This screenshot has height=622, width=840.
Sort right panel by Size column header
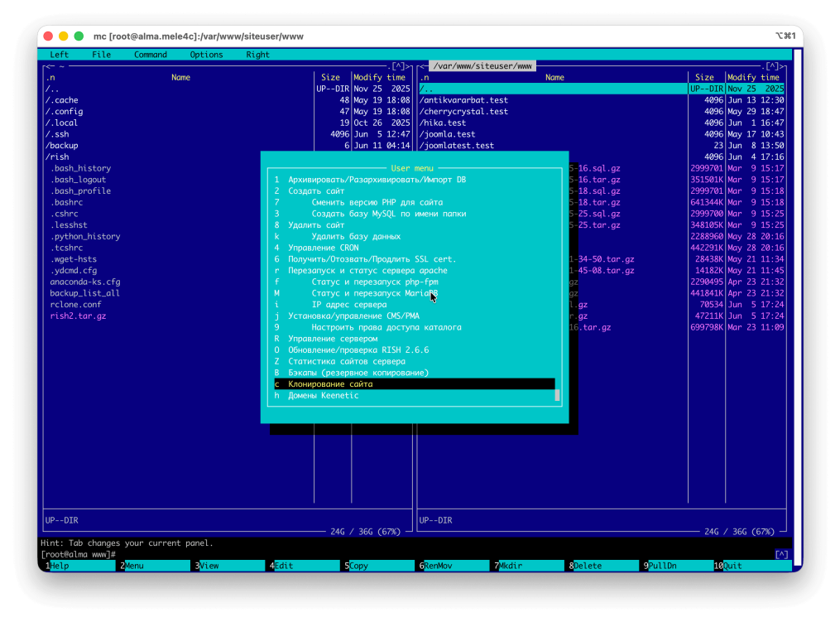pyautogui.click(x=704, y=78)
